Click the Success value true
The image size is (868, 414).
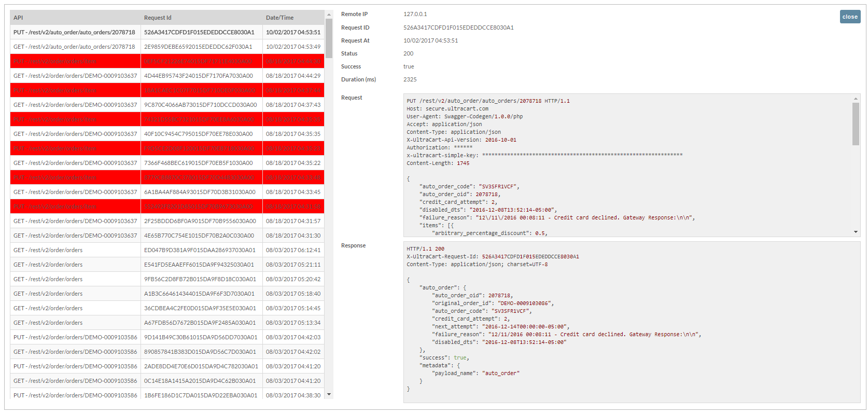point(409,66)
